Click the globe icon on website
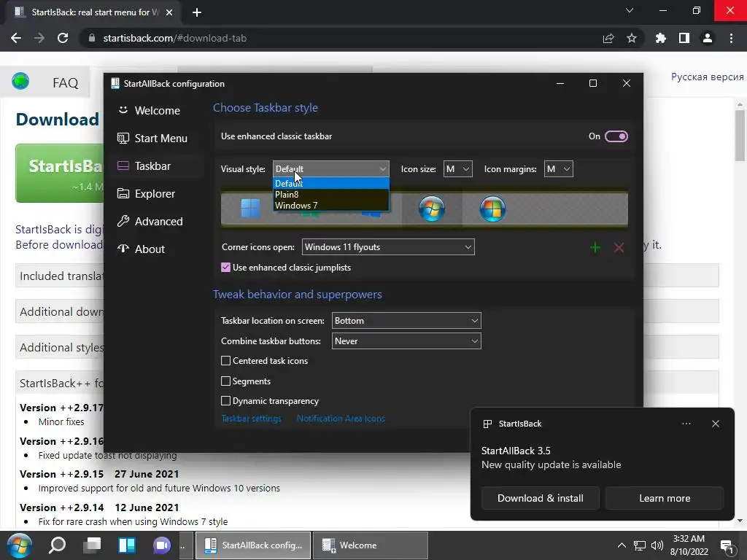The image size is (747, 560). click(x=20, y=81)
